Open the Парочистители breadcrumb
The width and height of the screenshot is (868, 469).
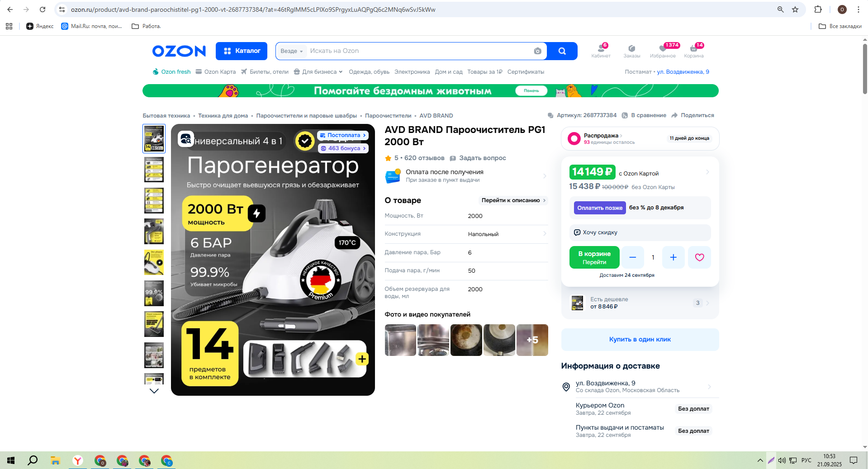point(388,116)
